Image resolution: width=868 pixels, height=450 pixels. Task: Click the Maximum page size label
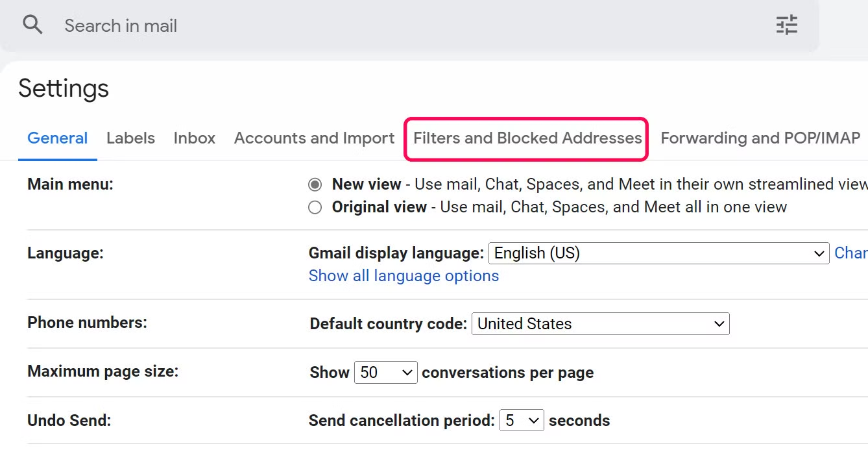pos(102,372)
